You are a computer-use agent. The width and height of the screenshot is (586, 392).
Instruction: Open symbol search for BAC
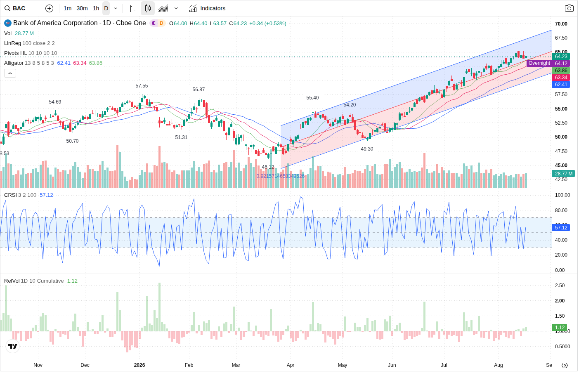pyautogui.click(x=15, y=8)
